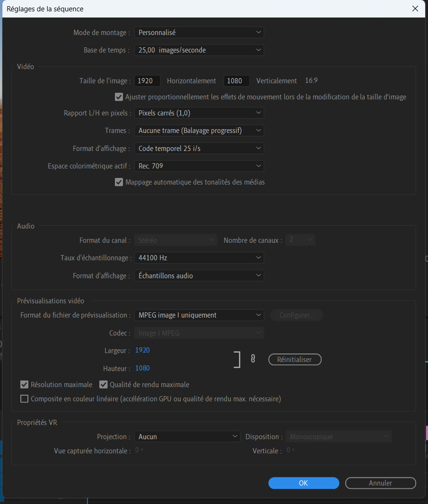
Task: Click the greyed Configurer button
Action: point(297,315)
